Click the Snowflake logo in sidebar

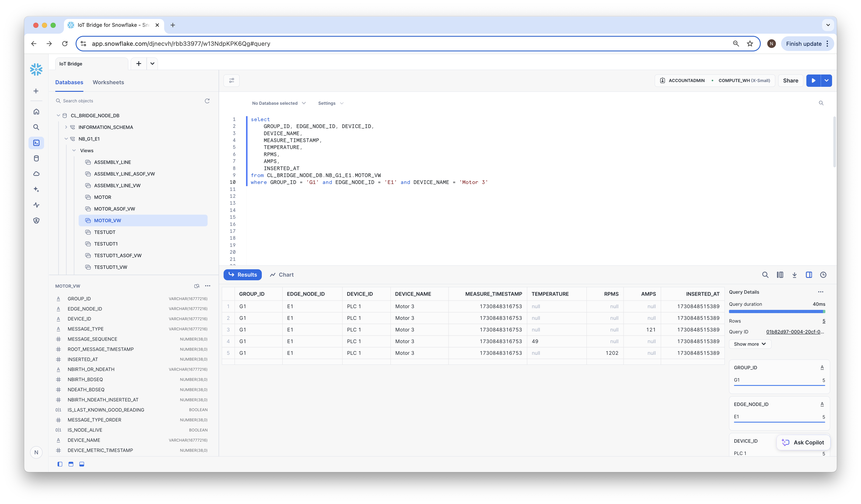point(36,69)
